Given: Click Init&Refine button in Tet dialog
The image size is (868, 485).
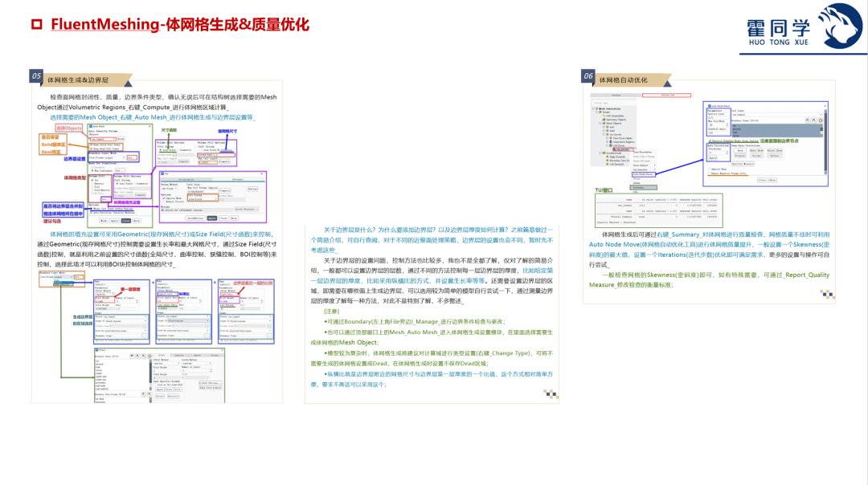Looking at the screenshot, I should [x=195, y=218].
